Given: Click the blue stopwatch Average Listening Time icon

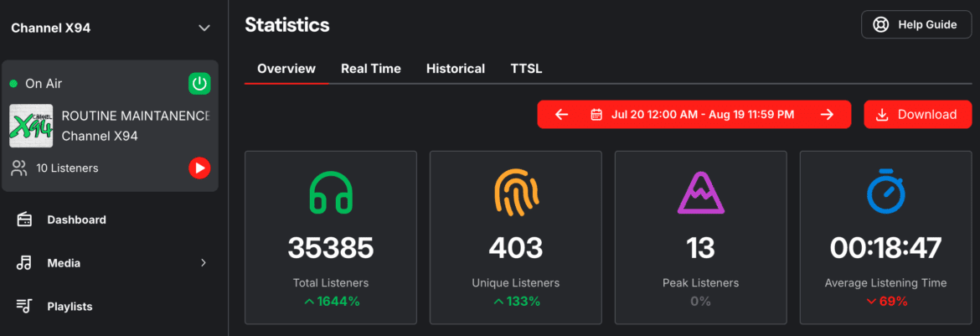Looking at the screenshot, I should coord(885,192).
